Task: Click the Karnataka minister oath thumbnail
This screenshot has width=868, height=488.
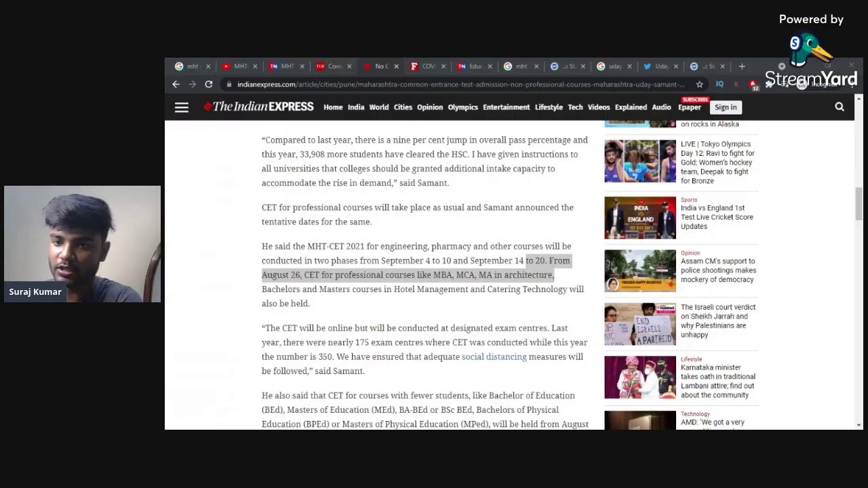Action: [x=640, y=378]
